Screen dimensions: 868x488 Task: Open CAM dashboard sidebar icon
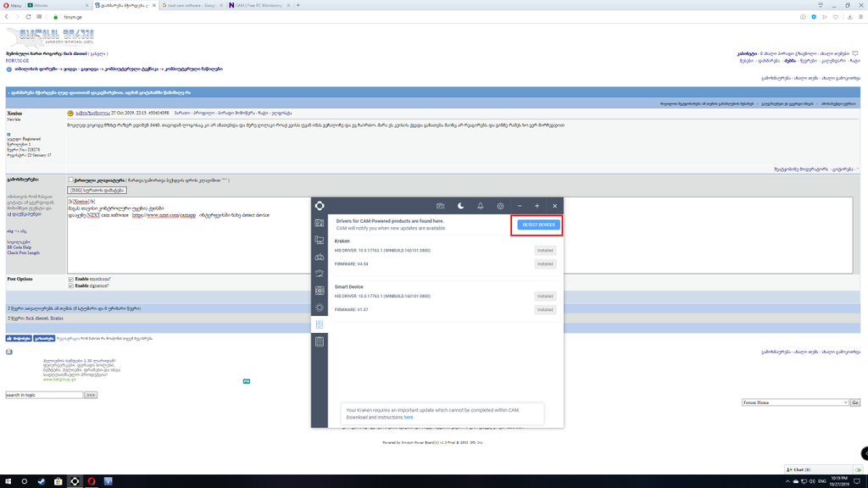[320, 223]
